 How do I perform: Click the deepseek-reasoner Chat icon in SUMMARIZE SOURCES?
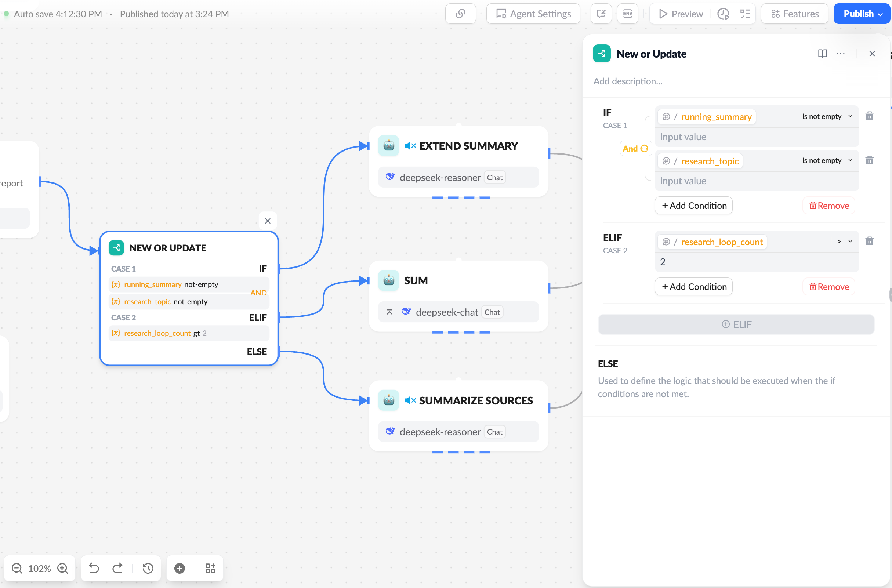pyautogui.click(x=391, y=431)
